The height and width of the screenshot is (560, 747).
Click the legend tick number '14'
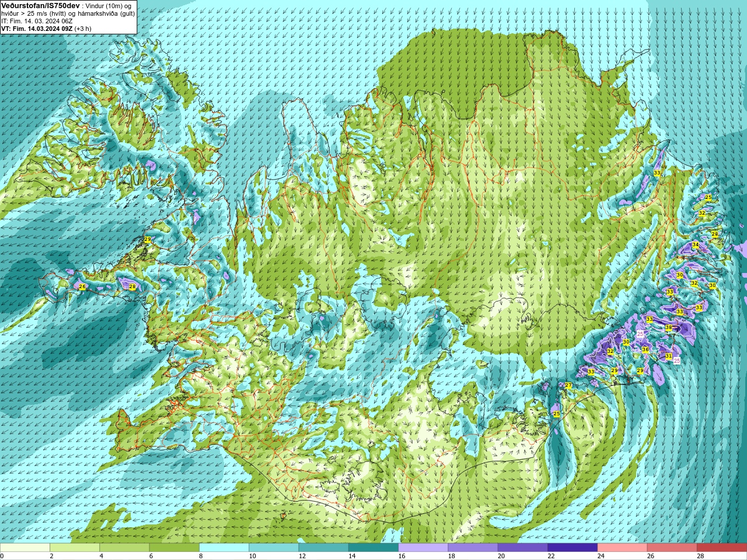[352, 556]
